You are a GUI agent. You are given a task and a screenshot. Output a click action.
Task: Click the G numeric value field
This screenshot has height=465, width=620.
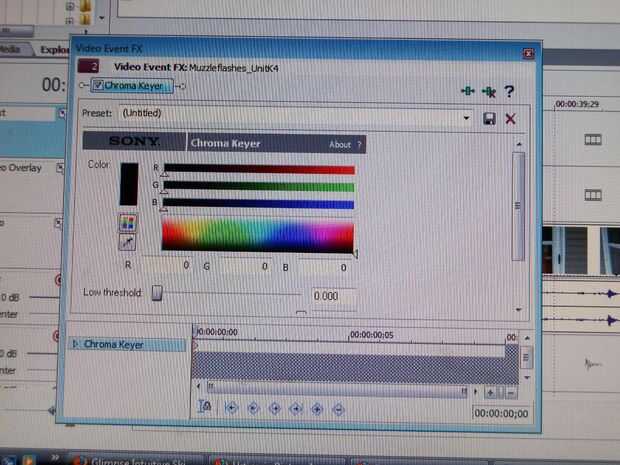[246, 266]
